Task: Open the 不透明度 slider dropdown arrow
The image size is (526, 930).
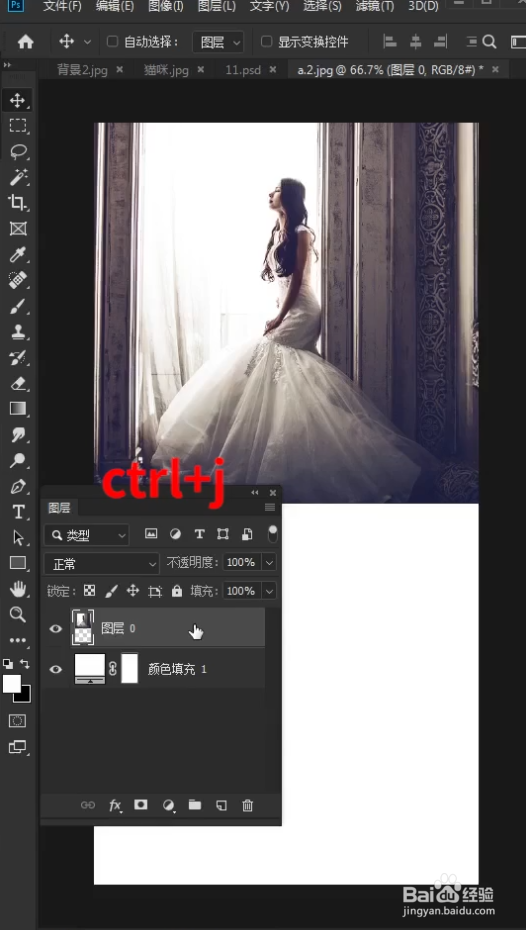Action: [270, 562]
